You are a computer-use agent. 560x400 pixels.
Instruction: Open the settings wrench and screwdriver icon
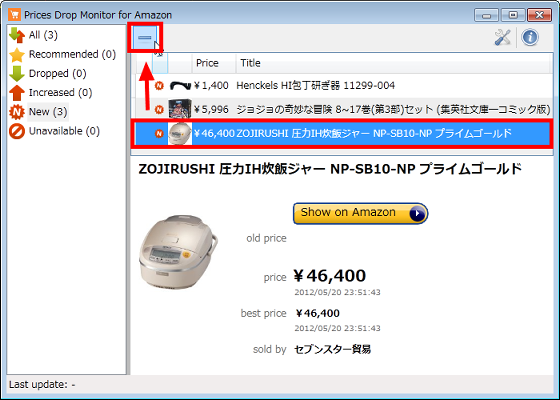click(x=502, y=37)
